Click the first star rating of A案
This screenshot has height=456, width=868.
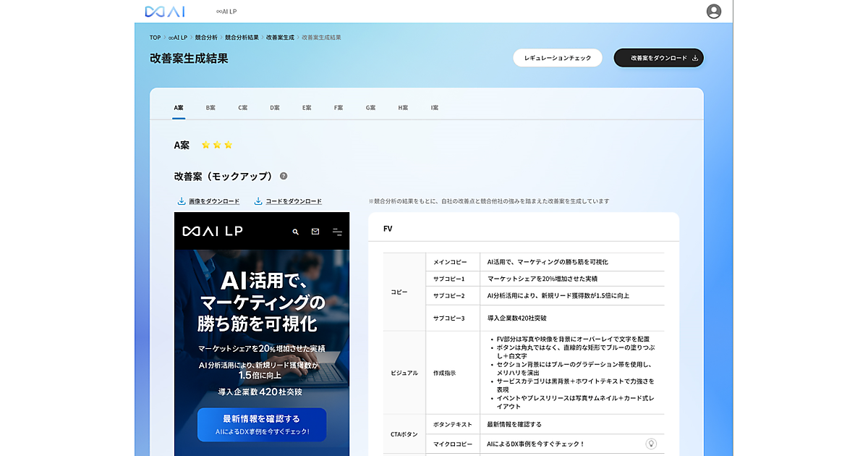[x=205, y=145]
